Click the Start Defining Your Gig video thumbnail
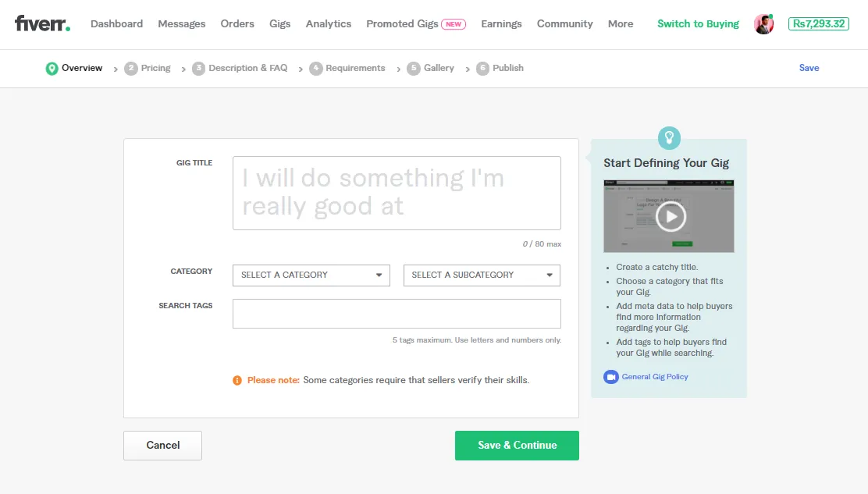This screenshot has height=494, width=868. click(669, 216)
